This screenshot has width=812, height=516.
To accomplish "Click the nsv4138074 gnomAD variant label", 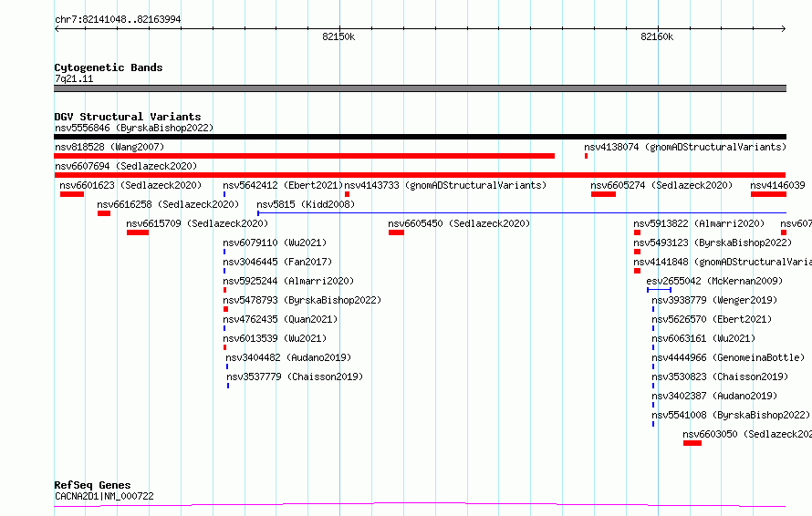I will [x=685, y=147].
